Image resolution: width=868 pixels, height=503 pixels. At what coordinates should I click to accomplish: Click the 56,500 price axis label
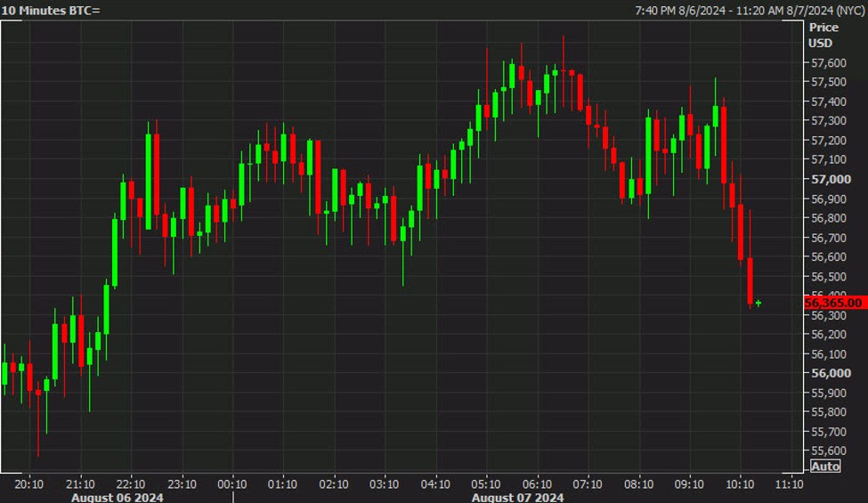(x=828, y=276)
